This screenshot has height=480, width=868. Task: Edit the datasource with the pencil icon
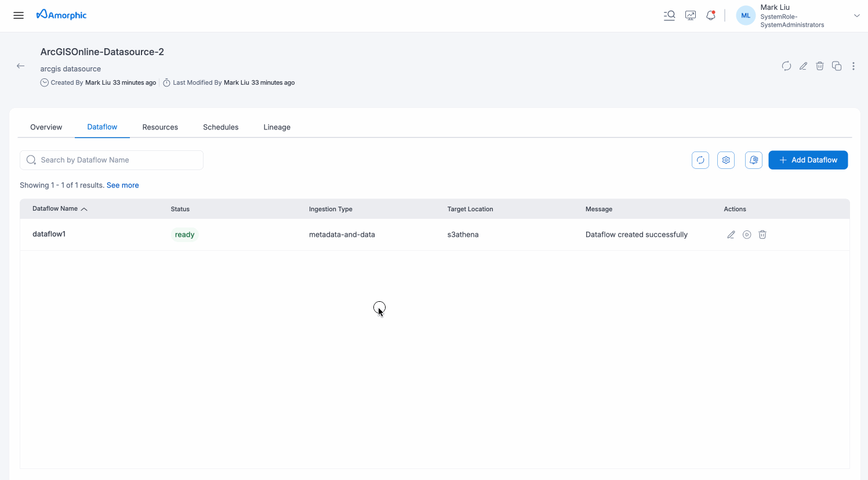click(x=803, y=66)
